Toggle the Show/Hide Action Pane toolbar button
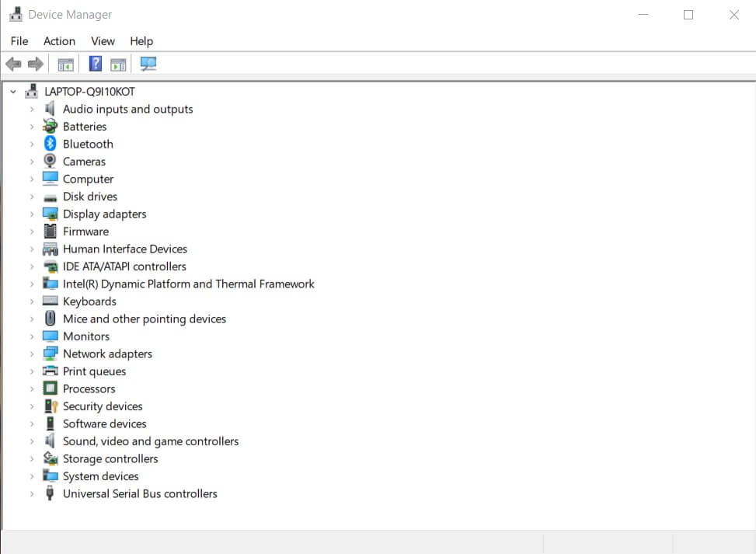Screen dimensions: 756x554 118,64
